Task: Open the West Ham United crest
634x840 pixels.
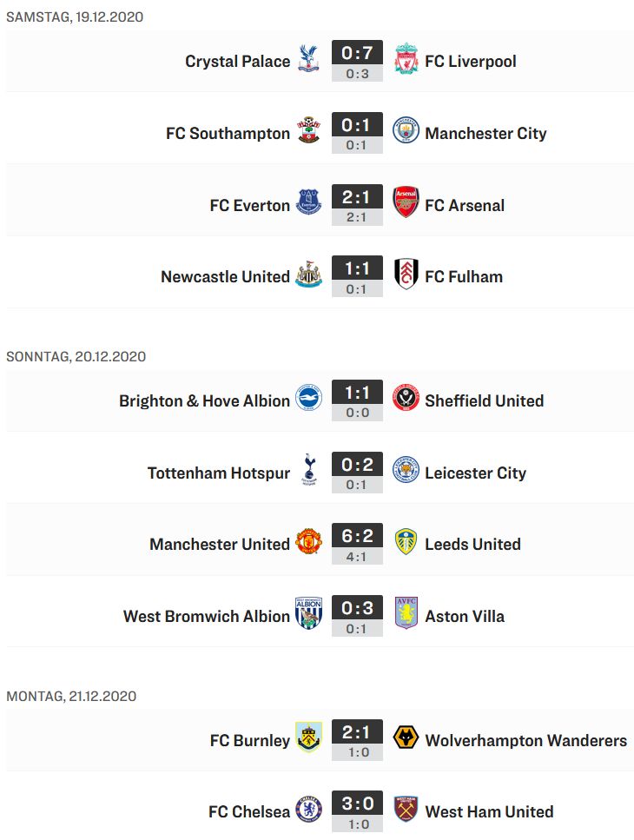Action: [x=406, y=810]
